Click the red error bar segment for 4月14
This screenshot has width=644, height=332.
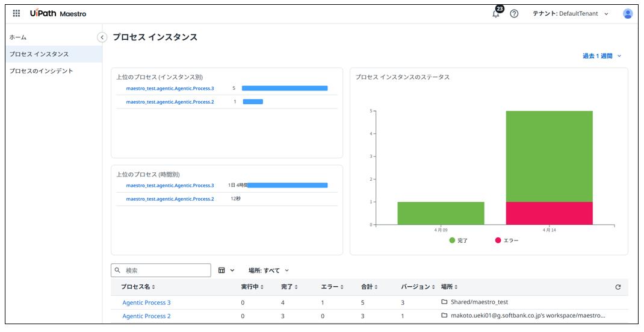[549, 213]
